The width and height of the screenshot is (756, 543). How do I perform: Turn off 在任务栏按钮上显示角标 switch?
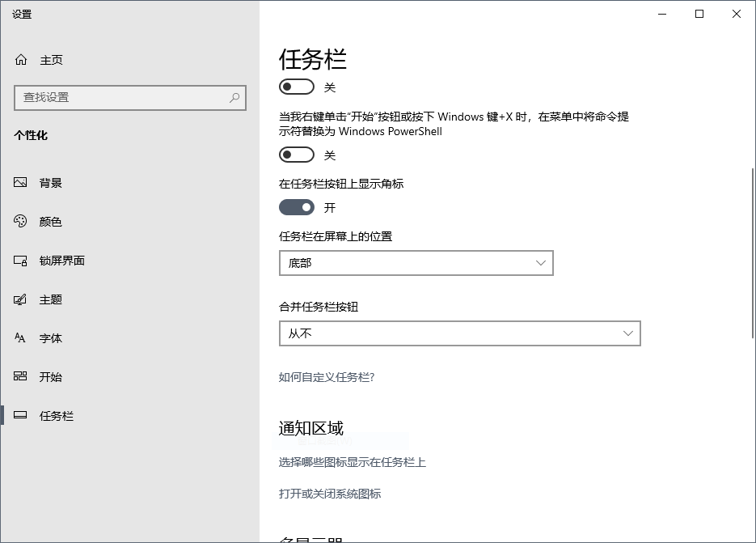296,207
